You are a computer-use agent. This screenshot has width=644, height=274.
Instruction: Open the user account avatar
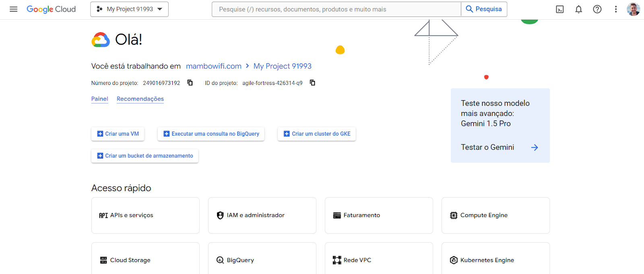pyautogui.click(x=633, y=9)
